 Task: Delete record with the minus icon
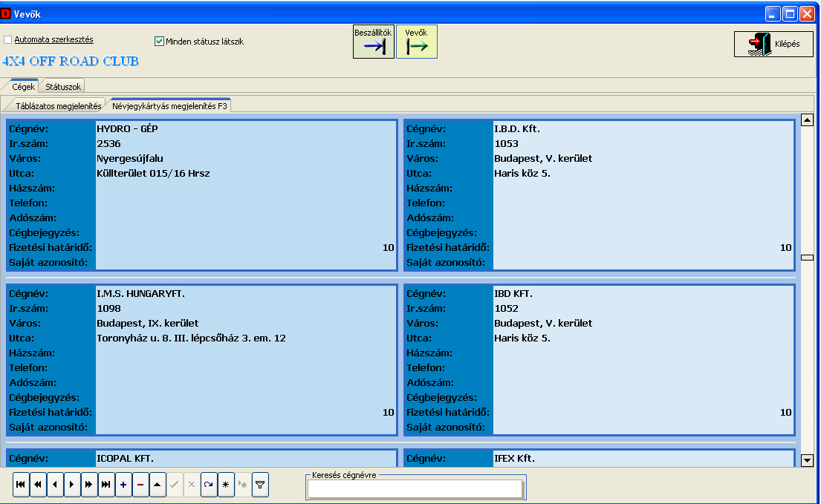point(140,485)
